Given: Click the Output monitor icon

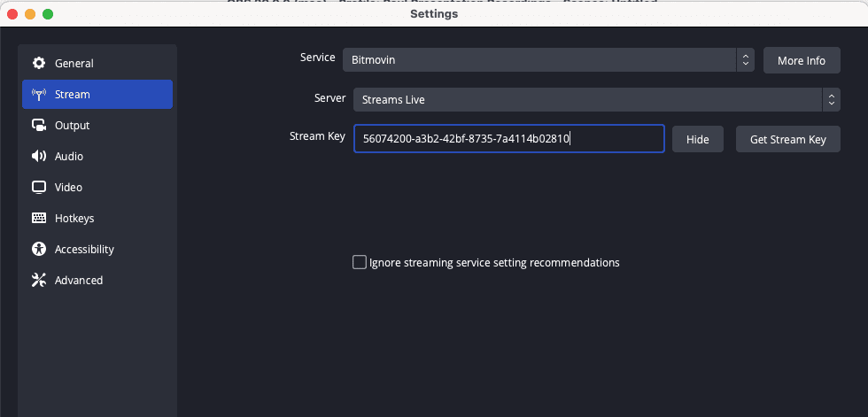Looking at the screenshot, I should click(39, 126).
